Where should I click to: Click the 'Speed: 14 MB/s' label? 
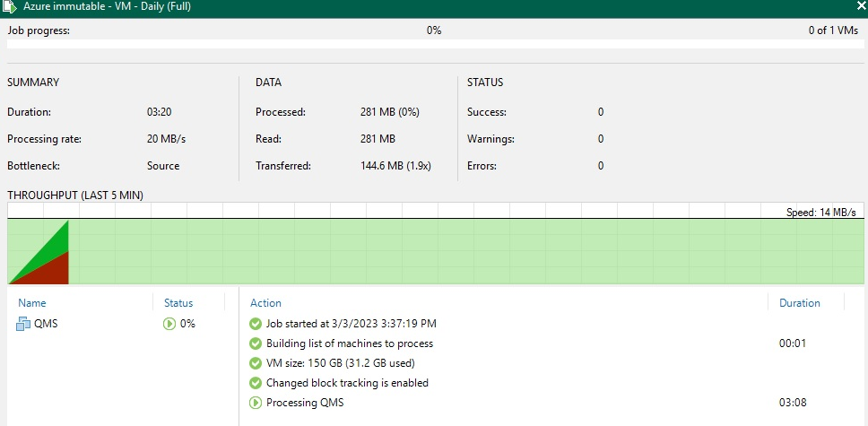[821, 213]
